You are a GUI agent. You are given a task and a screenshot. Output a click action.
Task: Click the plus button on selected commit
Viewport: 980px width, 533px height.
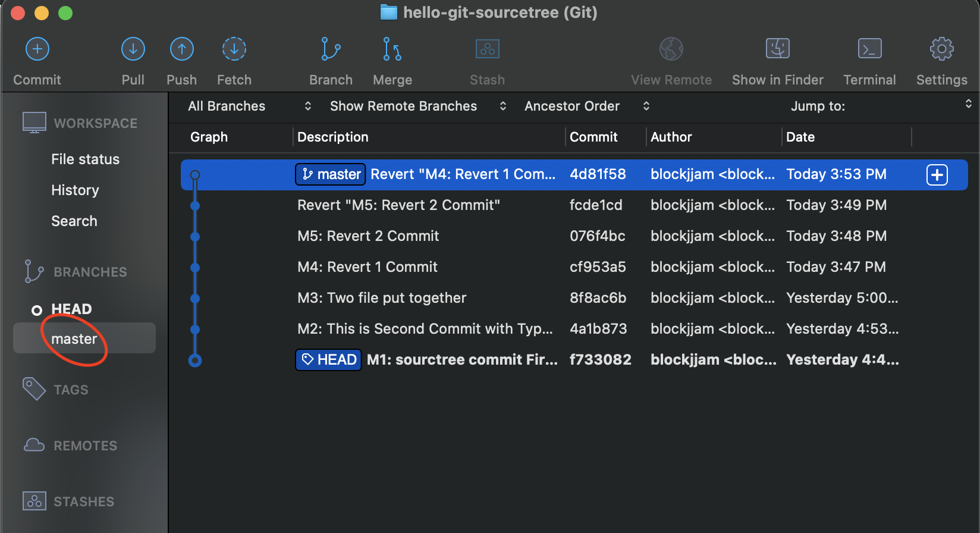pyautogui.click(x=937, y=175)
